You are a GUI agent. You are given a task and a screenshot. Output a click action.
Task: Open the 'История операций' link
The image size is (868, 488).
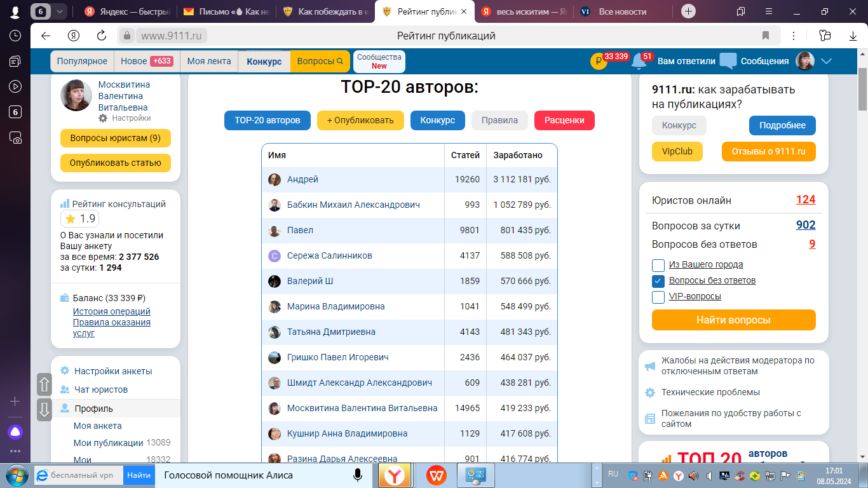click(x=111, y=311)
